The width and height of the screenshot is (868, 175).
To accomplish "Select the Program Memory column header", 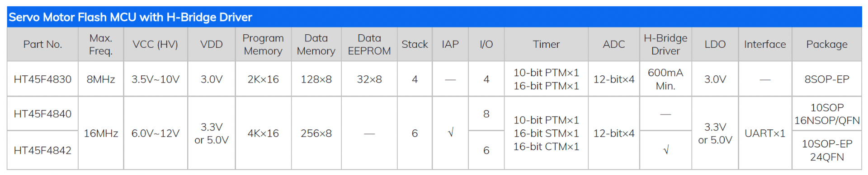I will [x=263, y=44].
